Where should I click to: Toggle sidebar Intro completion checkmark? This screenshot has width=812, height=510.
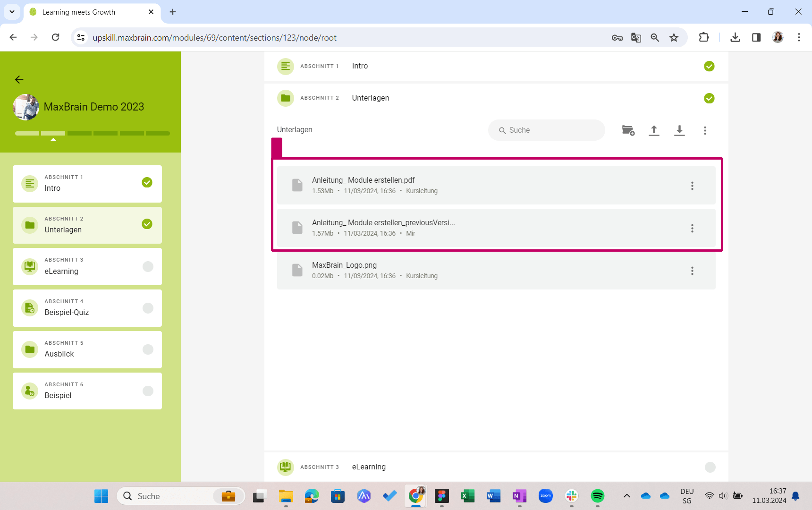click(147, 182)
